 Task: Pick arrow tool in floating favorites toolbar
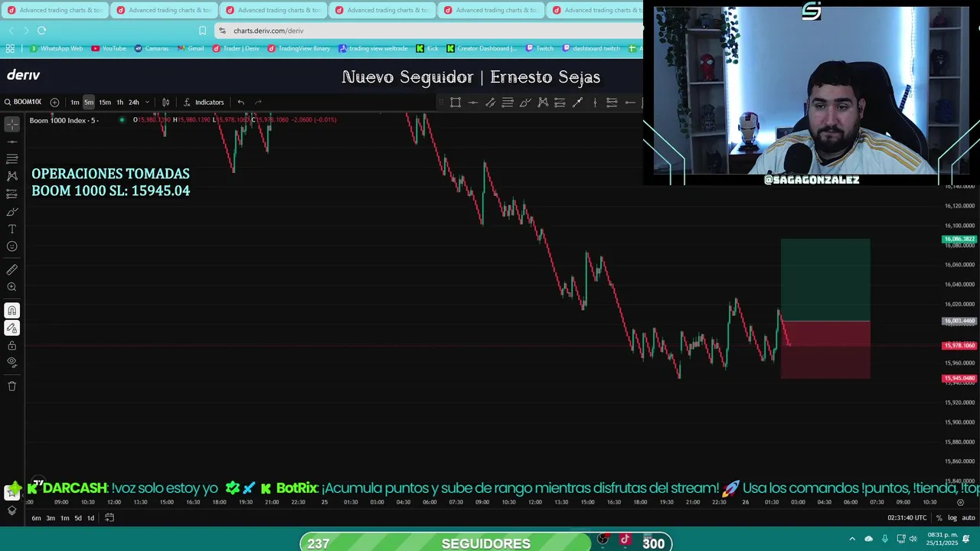tap(577, 103)
